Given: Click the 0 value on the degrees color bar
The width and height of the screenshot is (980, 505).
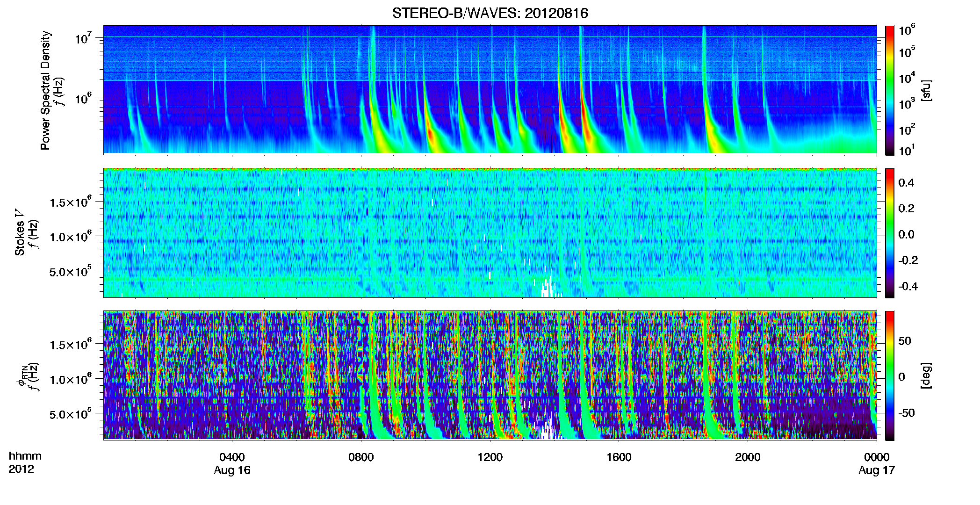Looking at the screenshot, I should click(902, 377).
